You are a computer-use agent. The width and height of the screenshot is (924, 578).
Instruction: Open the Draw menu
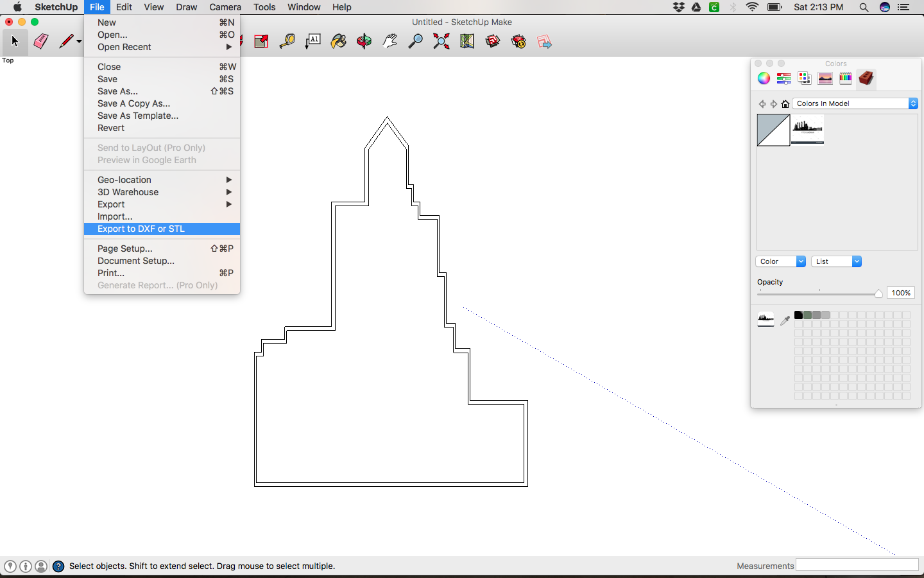click(x=186, y=7)
